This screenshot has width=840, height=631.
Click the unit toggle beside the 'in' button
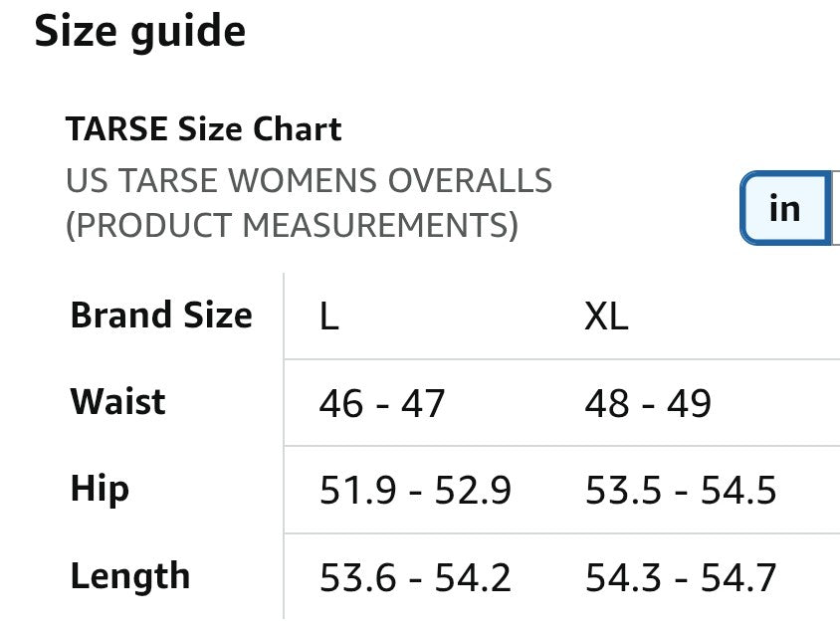point(836,208)
